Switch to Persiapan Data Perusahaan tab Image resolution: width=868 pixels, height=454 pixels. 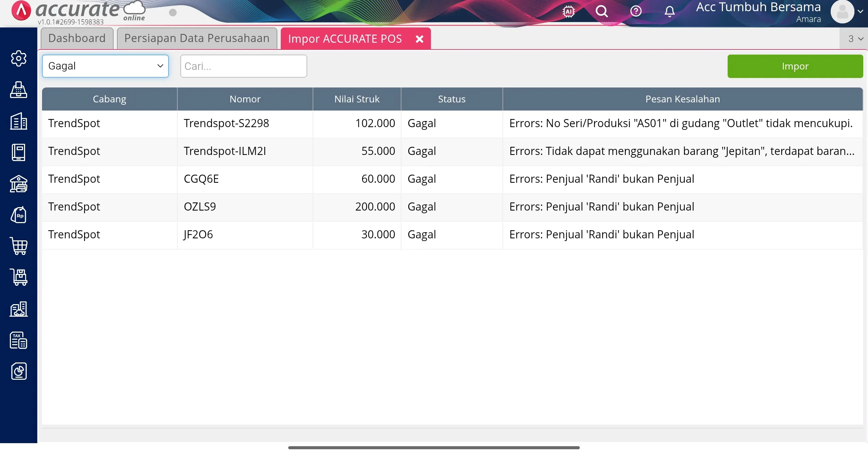(197, 38)
